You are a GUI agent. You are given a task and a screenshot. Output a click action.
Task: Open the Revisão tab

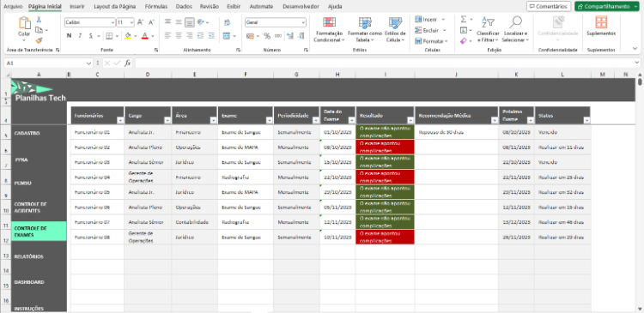point(209,7)
